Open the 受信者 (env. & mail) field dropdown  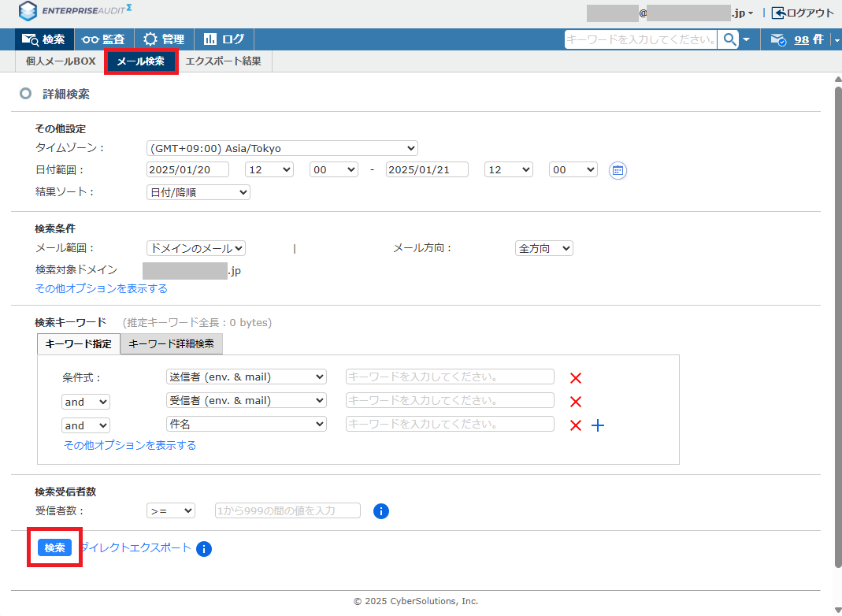(x=246, y=401)
